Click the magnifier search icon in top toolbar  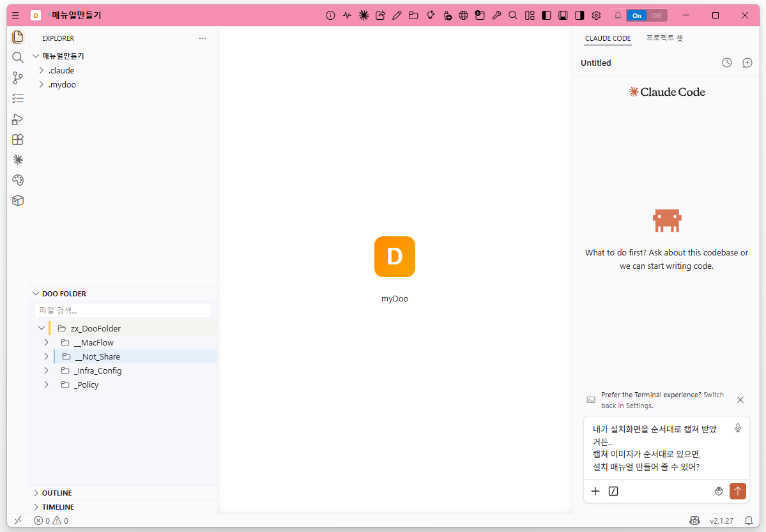(x=513, y=15)
